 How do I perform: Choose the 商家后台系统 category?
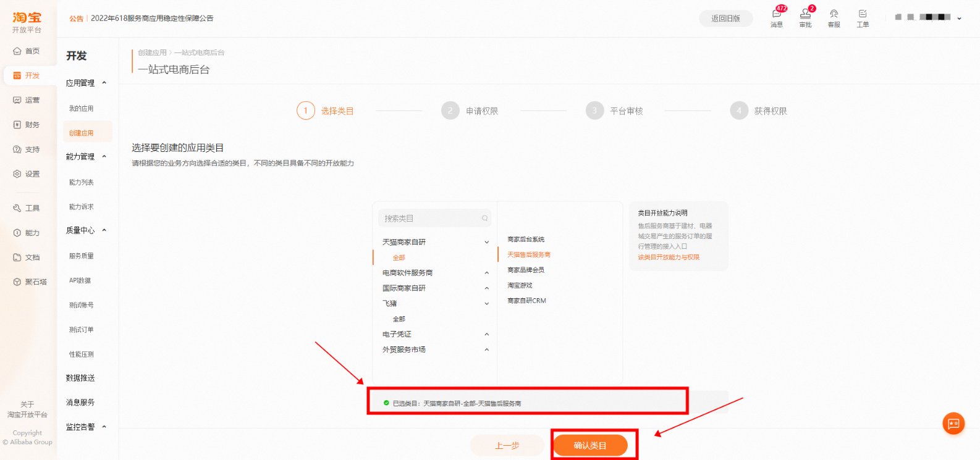coord(526,240)
